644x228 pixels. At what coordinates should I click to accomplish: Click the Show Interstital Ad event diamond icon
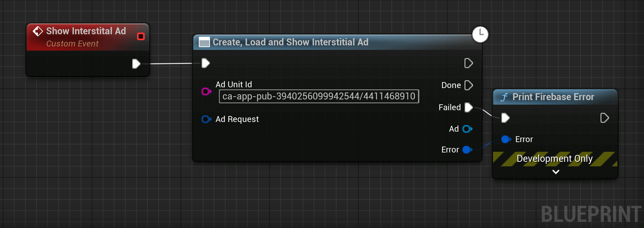38,32
